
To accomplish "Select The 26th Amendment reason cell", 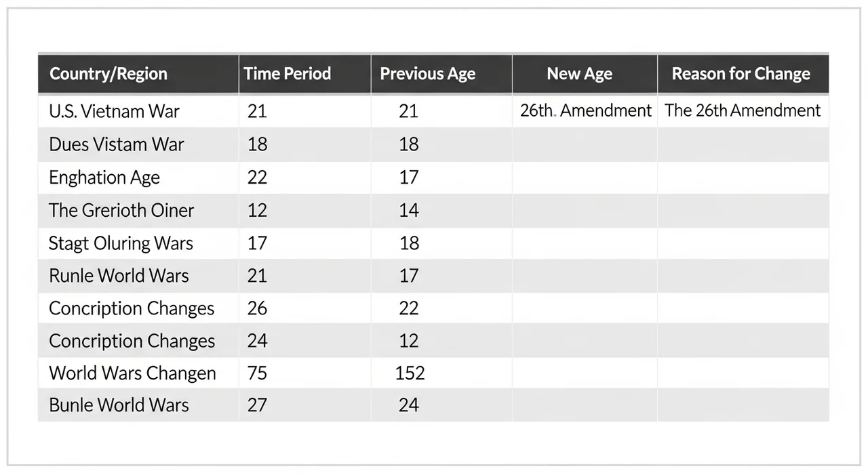I will (x=743, y=110).
